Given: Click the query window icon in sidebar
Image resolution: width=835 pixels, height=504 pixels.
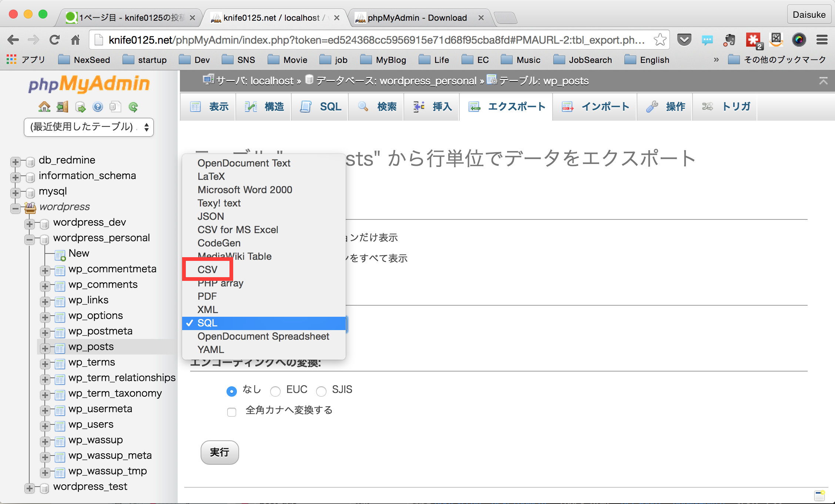Looking at the screenshot, I should tap(80, 107).
